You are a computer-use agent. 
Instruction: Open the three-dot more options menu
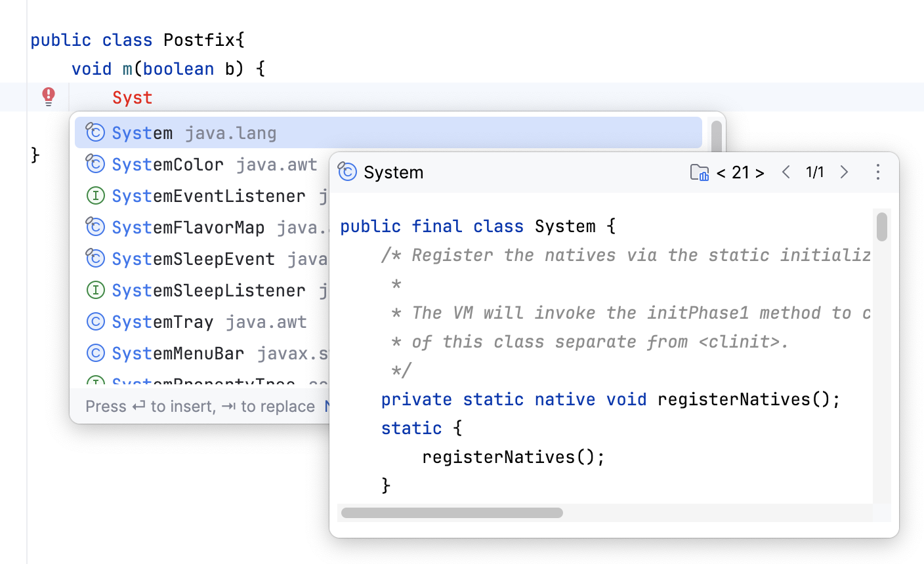[x=878, y=172]
